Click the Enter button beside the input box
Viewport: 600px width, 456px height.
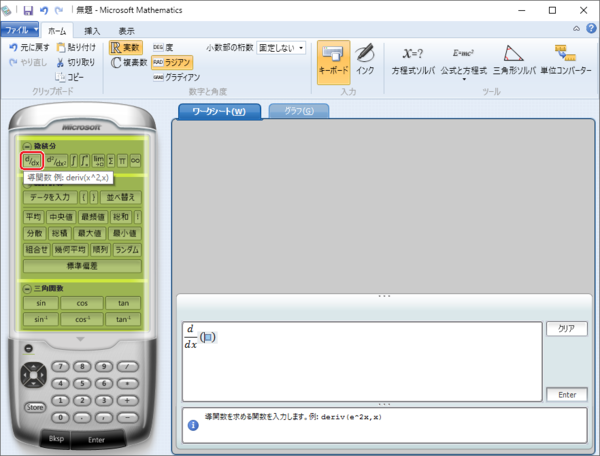pyautogui.click(x=567, y=395)
